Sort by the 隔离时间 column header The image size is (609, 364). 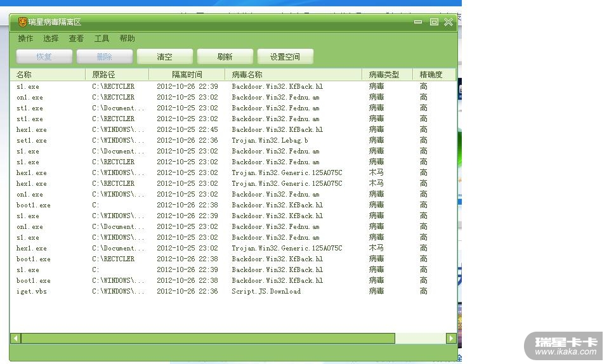(x=187, y=74)
